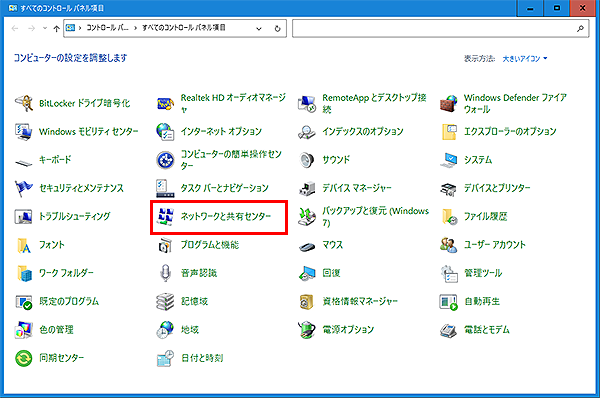Viewport: 600px width, 398px height.
Task: Open 表示方法 大きいアイコン dropdown
Action: 525,59
